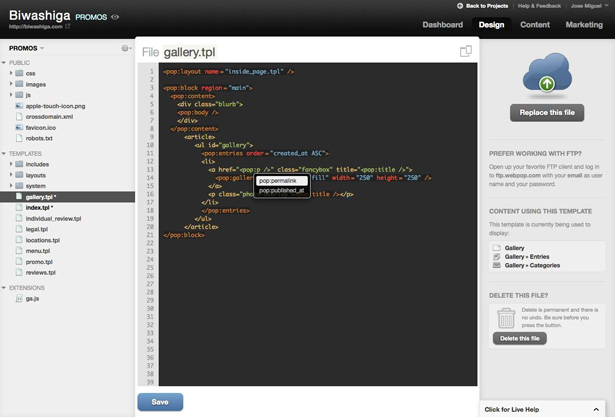Click Back to Projects link

(x=487, y=6)
